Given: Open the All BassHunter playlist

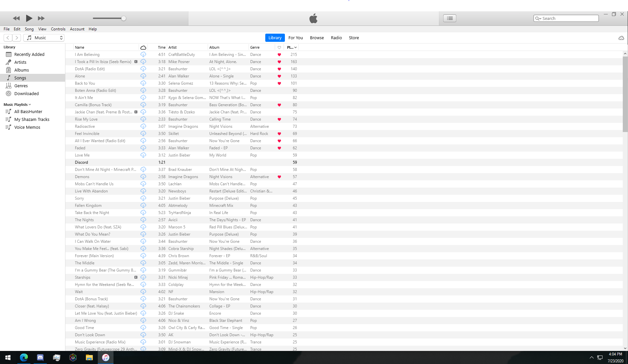Looking at the screenshot, I should pos(28,112).
